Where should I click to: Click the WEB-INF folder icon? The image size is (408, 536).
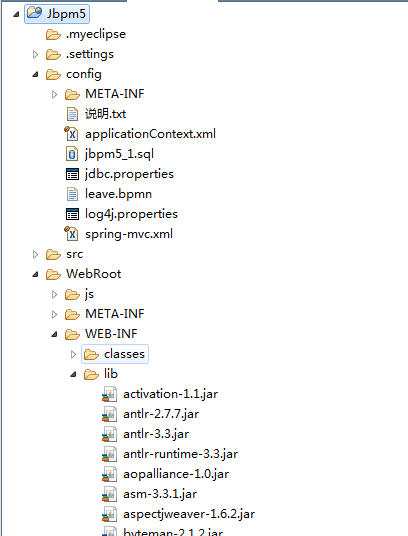click(x=72, y=334)
